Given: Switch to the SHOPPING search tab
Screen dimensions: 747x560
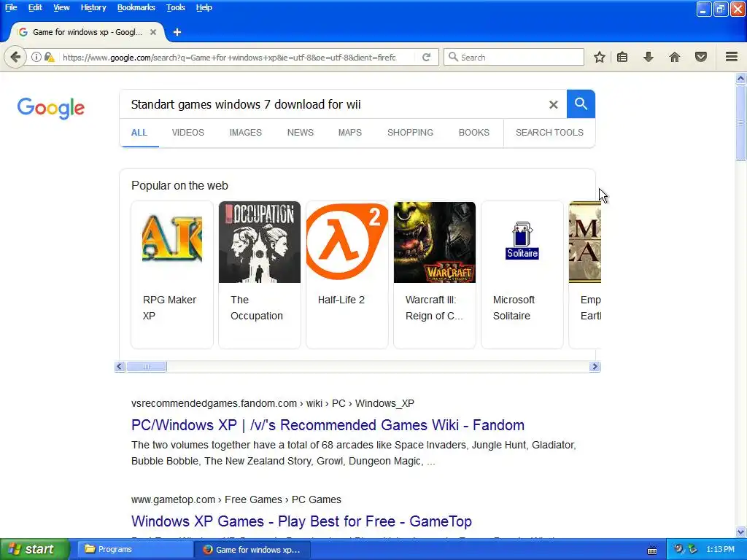Looking at the screenshot, I should click(x=410, y=133).
